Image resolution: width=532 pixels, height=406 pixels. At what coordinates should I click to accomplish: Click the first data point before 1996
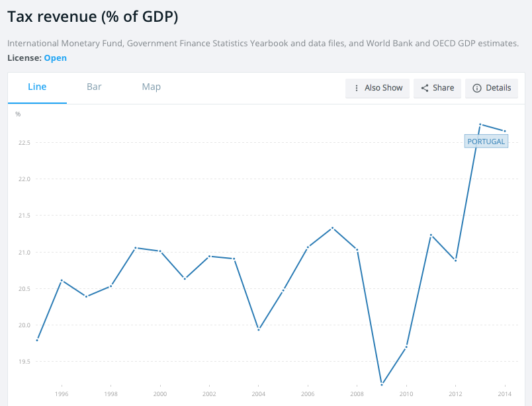tap(37, 340)
